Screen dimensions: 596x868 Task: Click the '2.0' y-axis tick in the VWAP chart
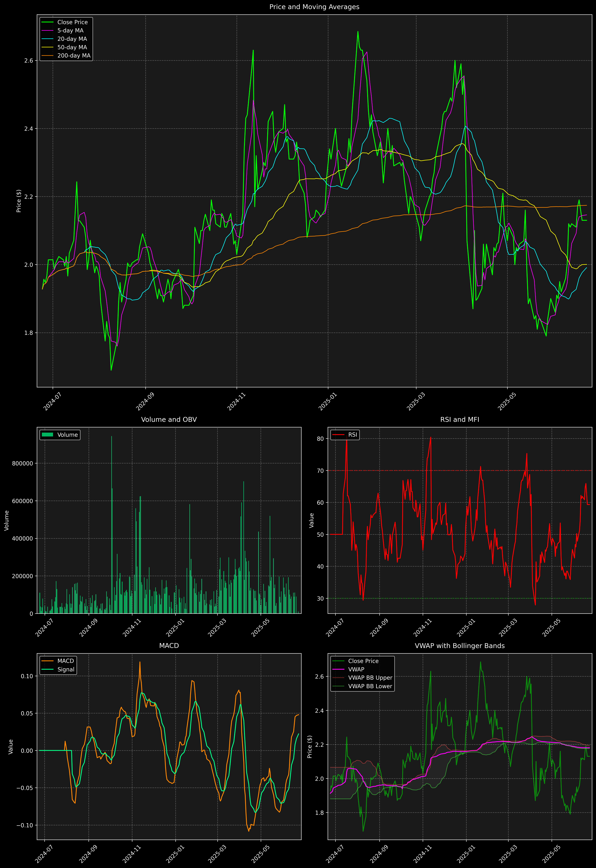tap(320, 779)
